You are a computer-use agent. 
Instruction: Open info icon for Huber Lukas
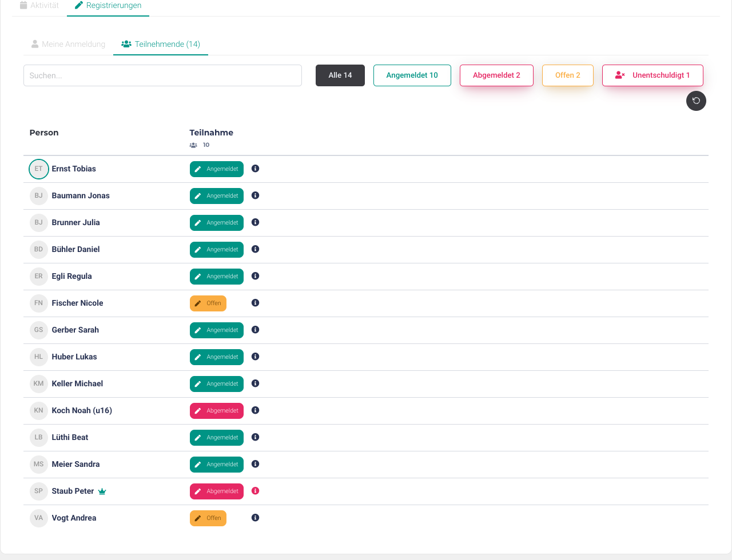[x=256, y=357]
